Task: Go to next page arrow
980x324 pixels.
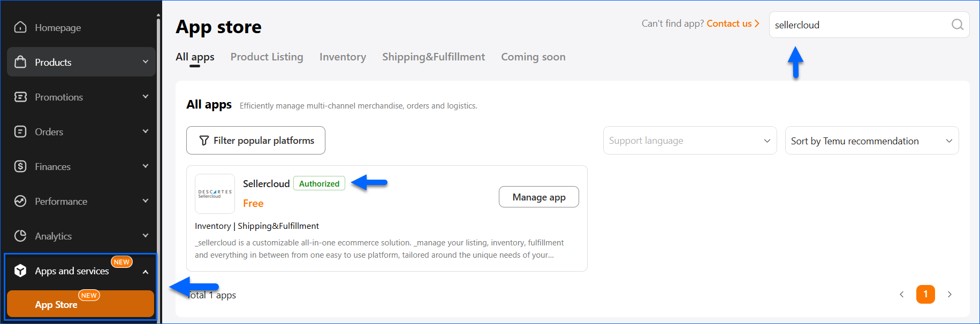Action: click(x=949, y=295)
